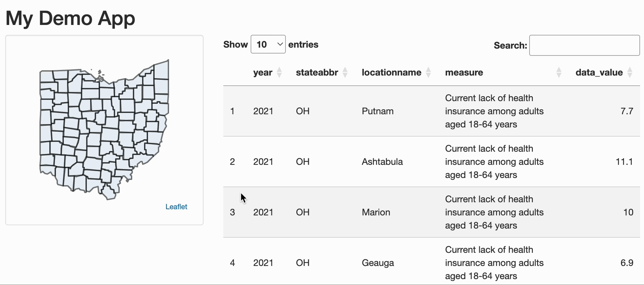Sort measure column via arrow icon
This screenshot has width=644, height=285.
(x=559, y=72)
